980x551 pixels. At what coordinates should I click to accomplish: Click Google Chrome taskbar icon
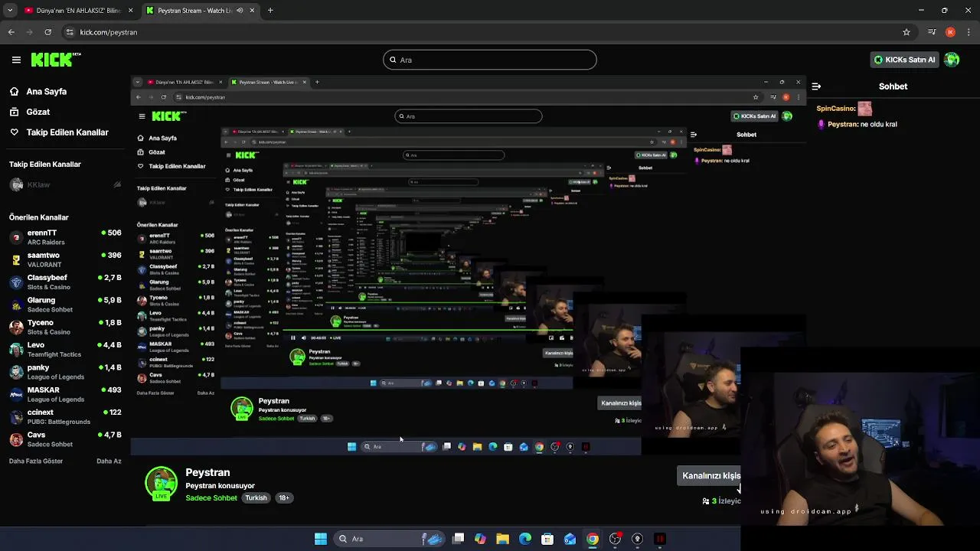(x=593, y=539)
